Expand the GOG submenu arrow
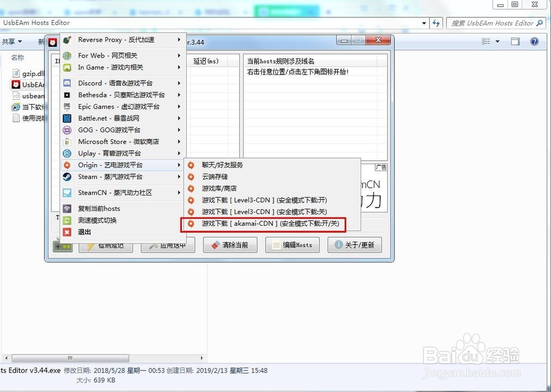This screenshot has height=392, width=551. [179, 130]
